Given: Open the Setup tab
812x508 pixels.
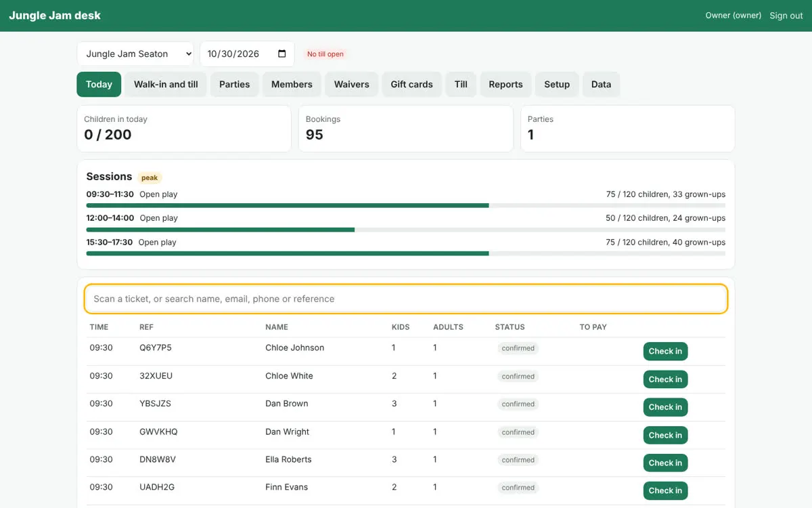Looking at the screenshot, I should (x=557, y=85).
